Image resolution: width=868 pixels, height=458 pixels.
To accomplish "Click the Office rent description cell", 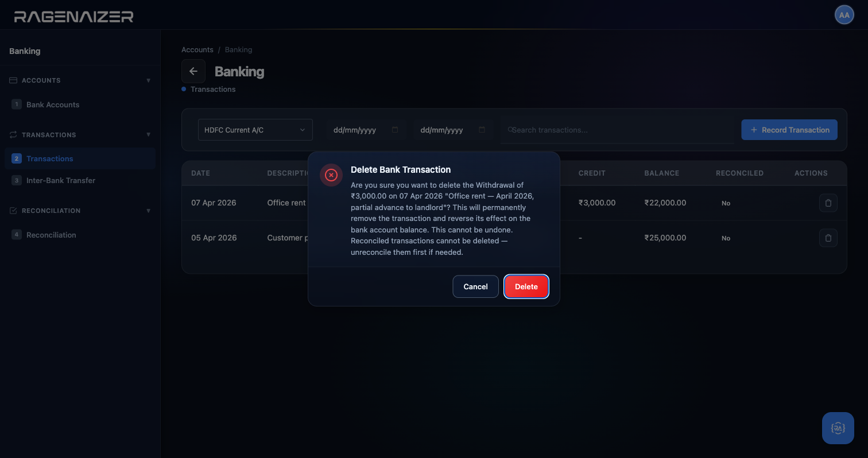I will (287, 203).
